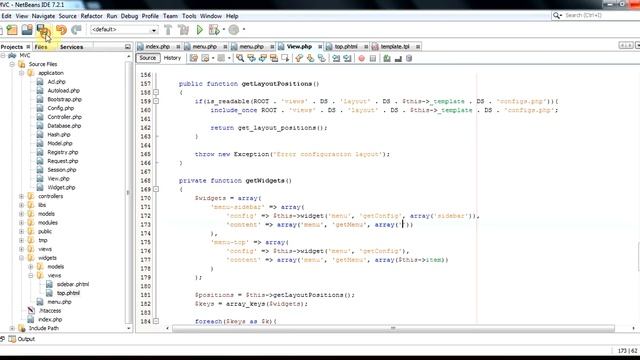Select the Source view button
This screenshot has height=360, width=640.
point(148,58)
